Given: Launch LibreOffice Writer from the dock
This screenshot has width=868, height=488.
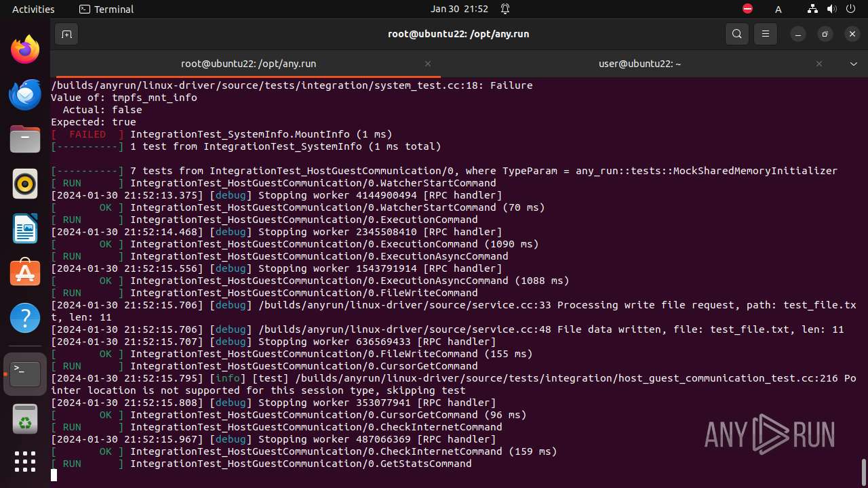Looking at the screenshot, I should [25, 228].
